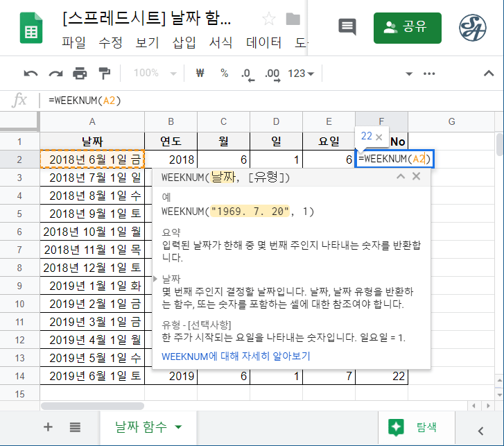Collapse the WEEKNUM help popup with chevron
Viewport: 504px width, 446px height.
(400, 177)
